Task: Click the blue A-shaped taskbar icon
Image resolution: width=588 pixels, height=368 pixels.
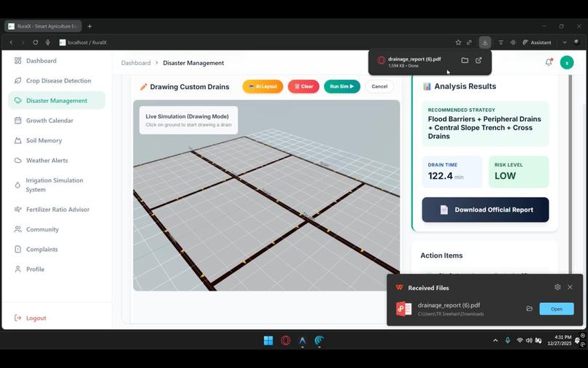Action: click(x=302, y=340)
